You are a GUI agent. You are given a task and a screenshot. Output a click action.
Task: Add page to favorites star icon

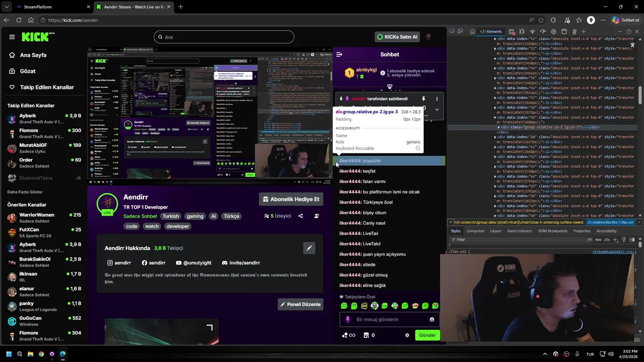click(541, 20)
